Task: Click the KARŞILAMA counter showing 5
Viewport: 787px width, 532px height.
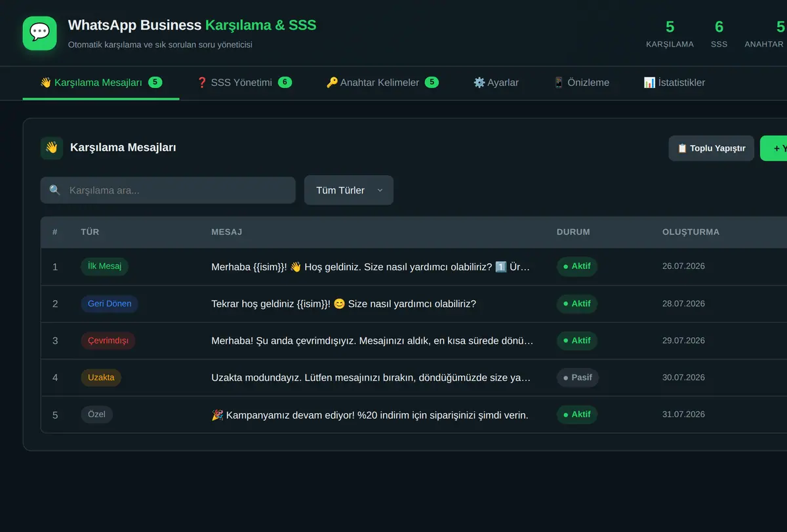Action: [x=670, y=33]
